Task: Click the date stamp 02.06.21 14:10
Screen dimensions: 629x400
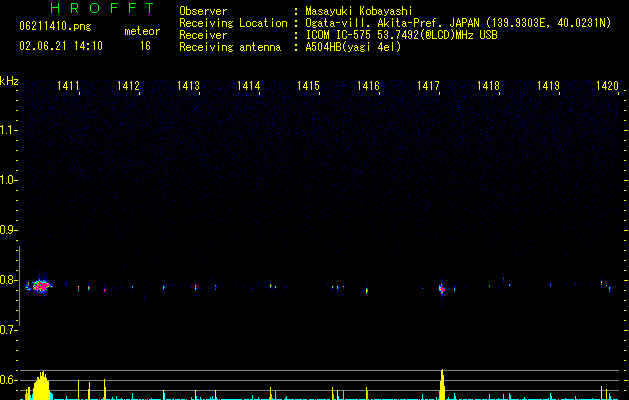Action: click(61, 46)
